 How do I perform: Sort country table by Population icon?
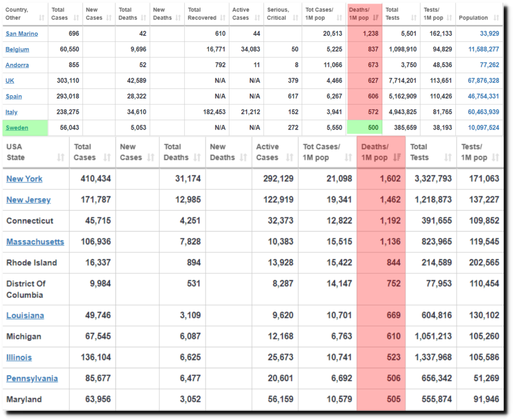(x=495, y=18)
